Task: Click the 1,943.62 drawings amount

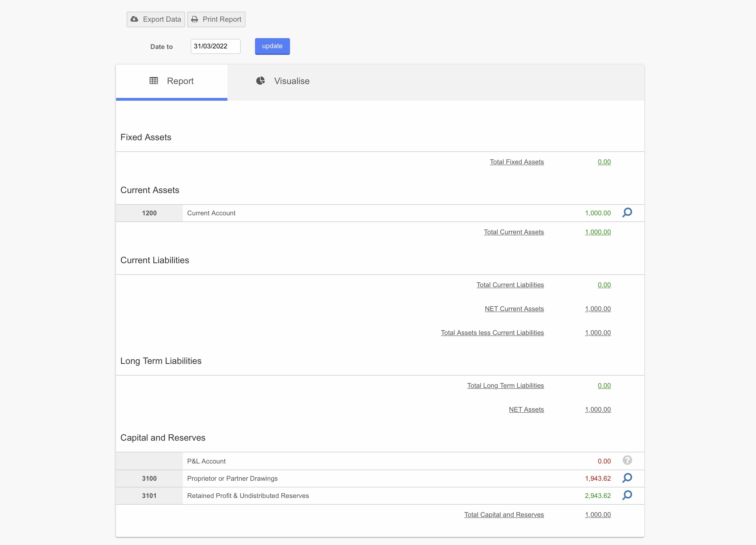Action: click(598, 479)
